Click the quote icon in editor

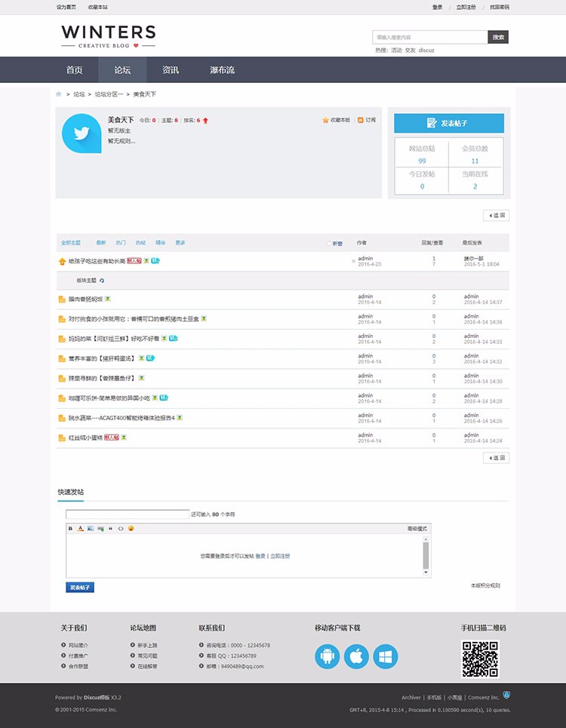[x=110, y=528]
